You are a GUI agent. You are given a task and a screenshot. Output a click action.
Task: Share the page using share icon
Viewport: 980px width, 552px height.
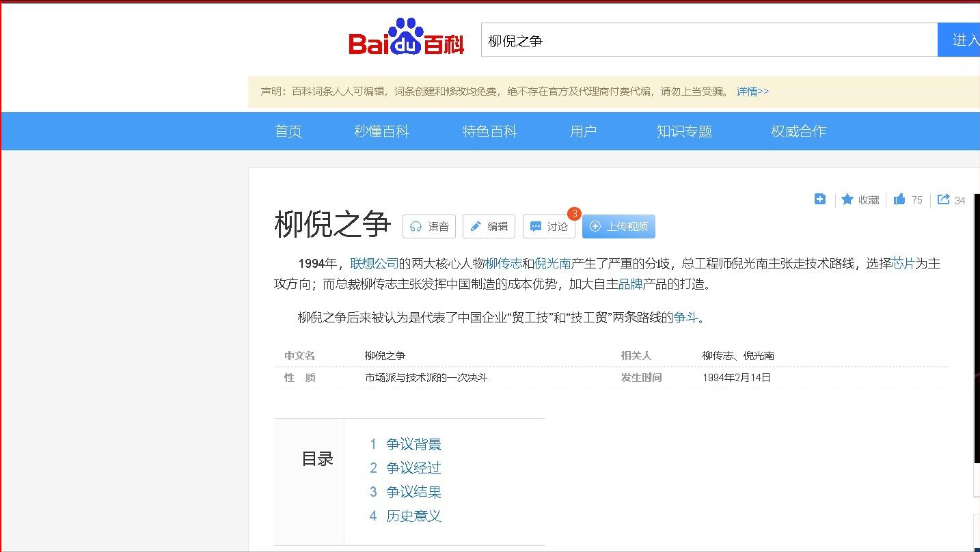[x=944, y=199]
